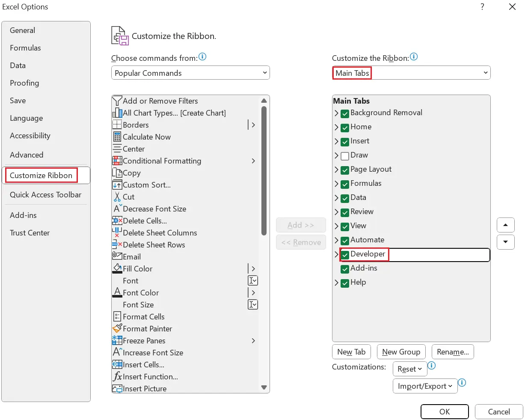Expand the Home tab tree node
This screenshot has width=525, height=420.
coord(336,128)
